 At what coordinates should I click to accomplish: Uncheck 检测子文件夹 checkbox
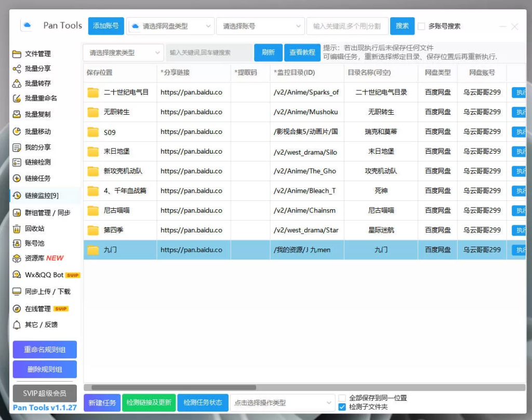click(342, 407)
